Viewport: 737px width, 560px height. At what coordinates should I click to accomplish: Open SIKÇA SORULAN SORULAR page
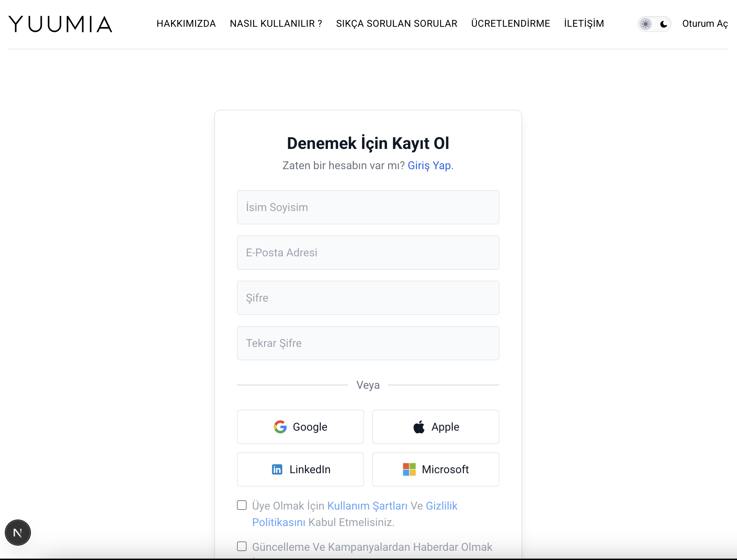(x=397, y=23)
